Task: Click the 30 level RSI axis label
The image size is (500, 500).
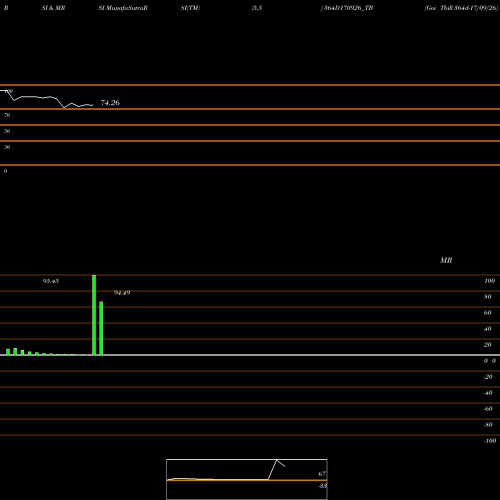Action: [7, 147]
